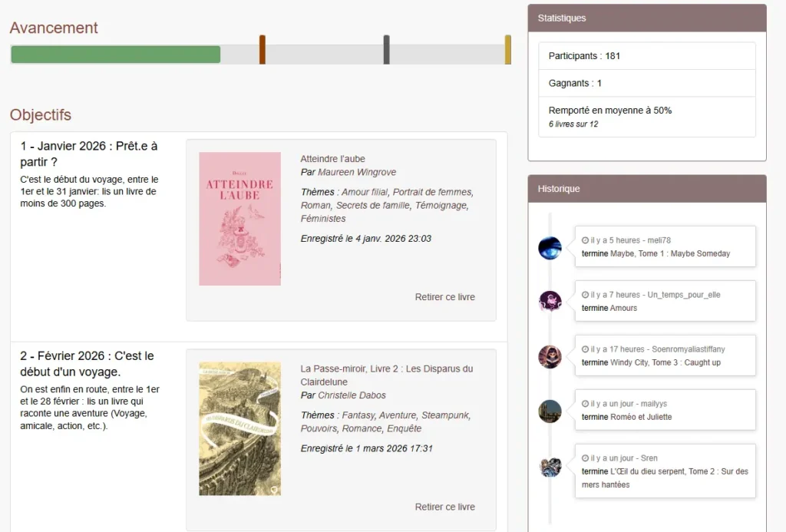
Task: Remove Atteindre l'aube via 'Retirer ce livre'
Action: point(444,297)
